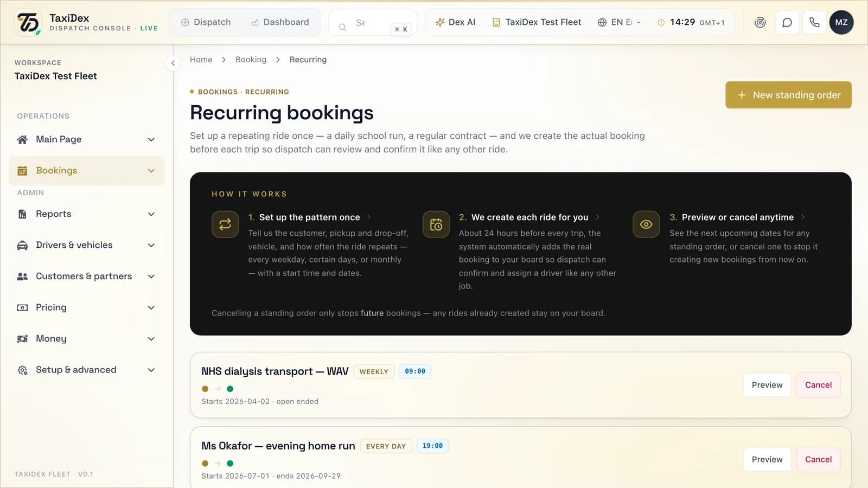Collapse the Bookings chevron
Screen dimensions: 868x488
coord(151,171)
